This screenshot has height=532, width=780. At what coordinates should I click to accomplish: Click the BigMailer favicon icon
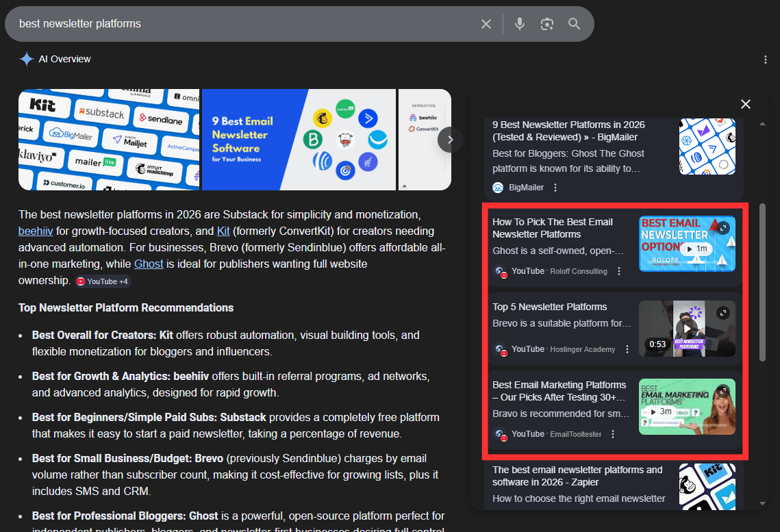click(498, 188)
